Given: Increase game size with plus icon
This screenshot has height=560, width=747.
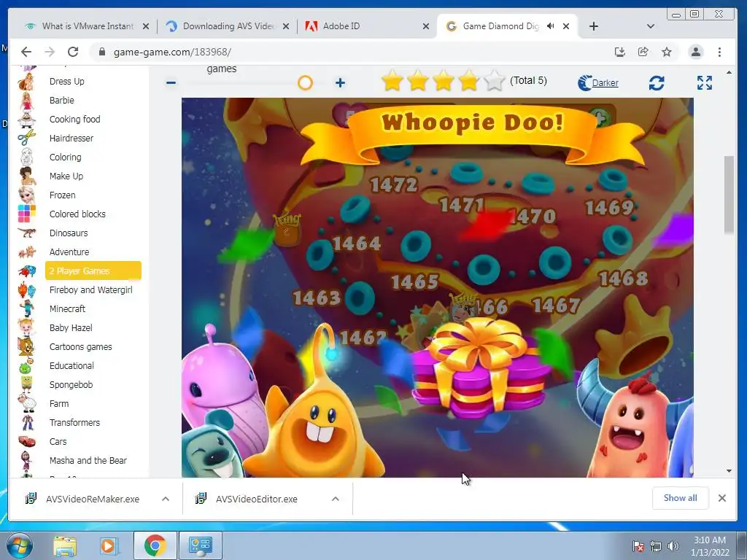Looking at the screenshot, I should click(x=340, y=83).
